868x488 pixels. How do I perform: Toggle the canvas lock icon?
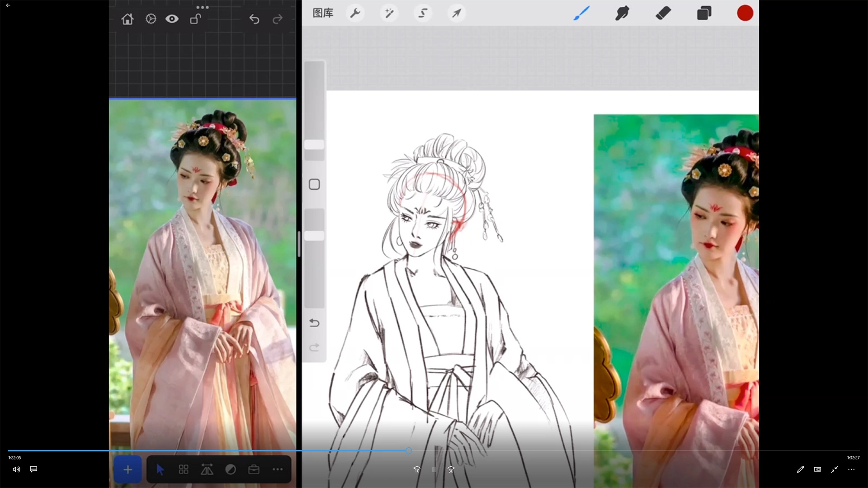pos(195,19)
